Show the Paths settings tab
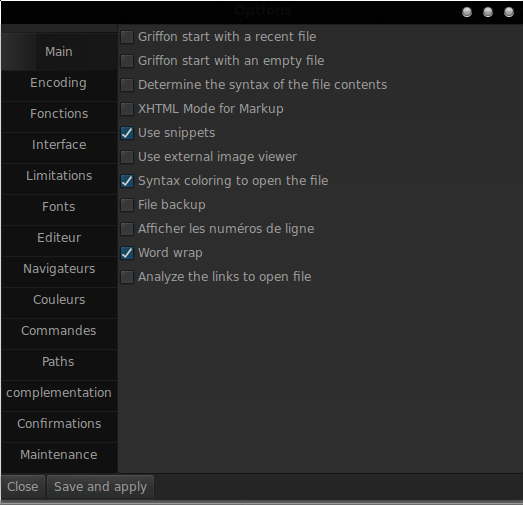Viewport: 523px width, 505px height. (59, 362)
